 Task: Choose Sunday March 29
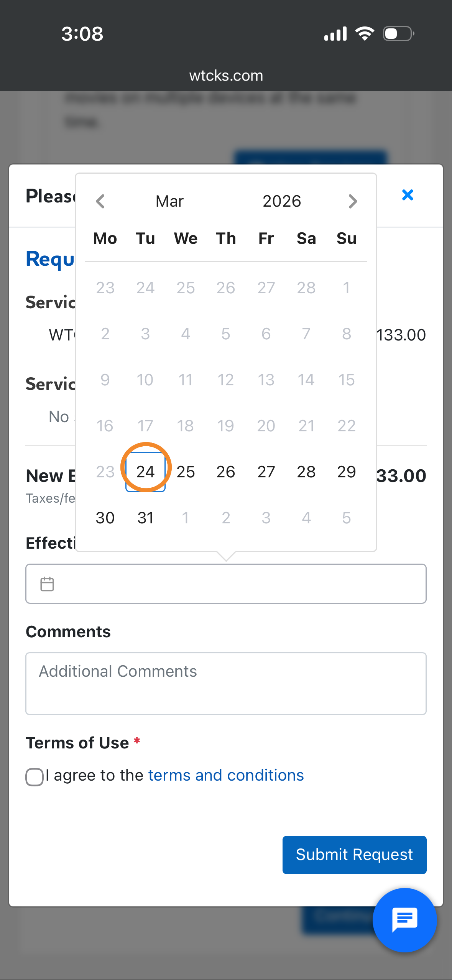346,472
